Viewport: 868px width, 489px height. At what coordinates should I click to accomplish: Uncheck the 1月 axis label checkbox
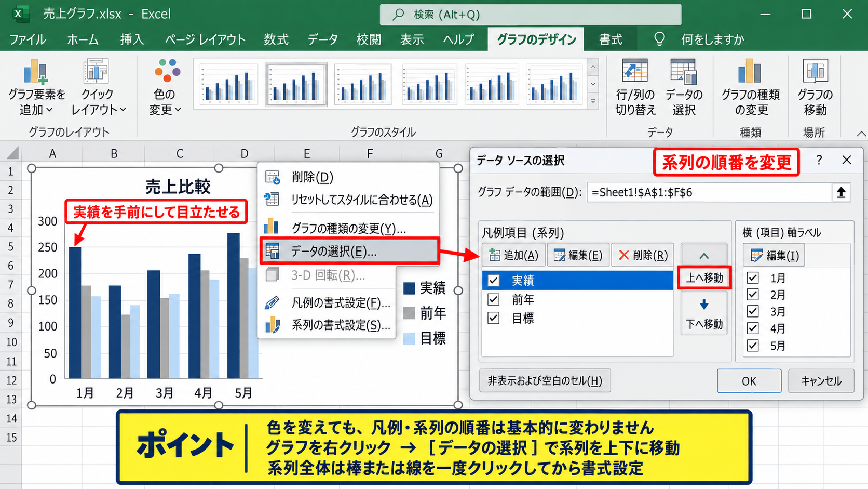[753, 278]
